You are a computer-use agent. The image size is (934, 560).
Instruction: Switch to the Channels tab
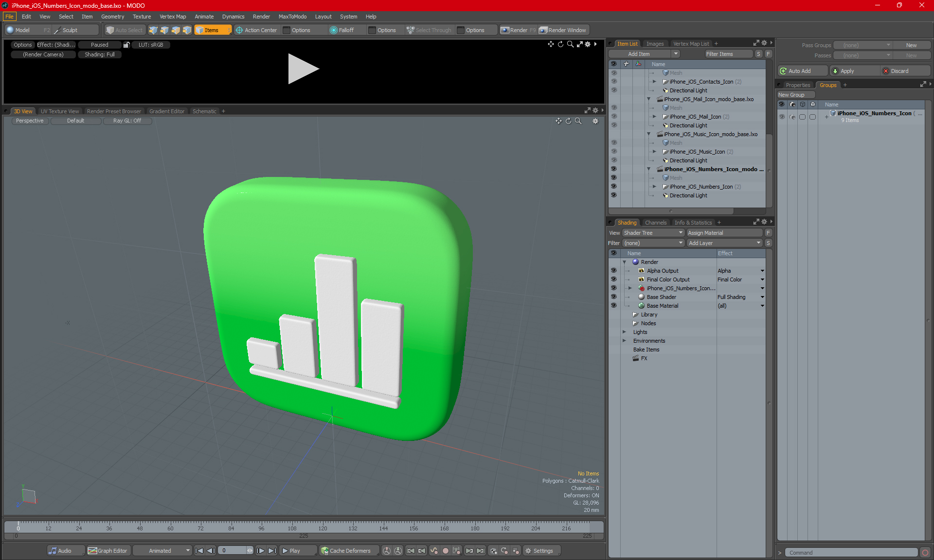(x=656, y=223)
